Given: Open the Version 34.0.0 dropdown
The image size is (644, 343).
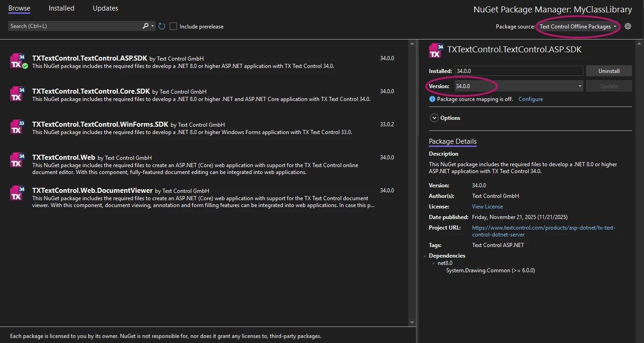Looking at the screenshot, I should coord(519,86).
